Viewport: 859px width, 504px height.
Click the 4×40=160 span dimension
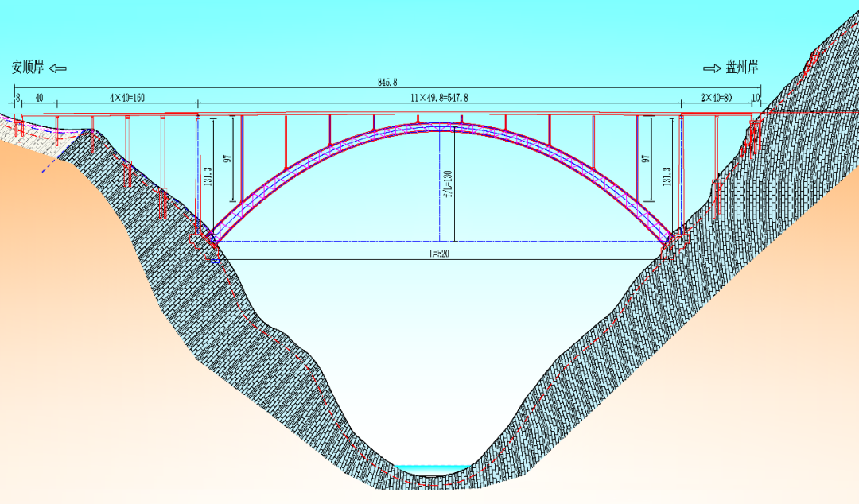click(127, 97)
